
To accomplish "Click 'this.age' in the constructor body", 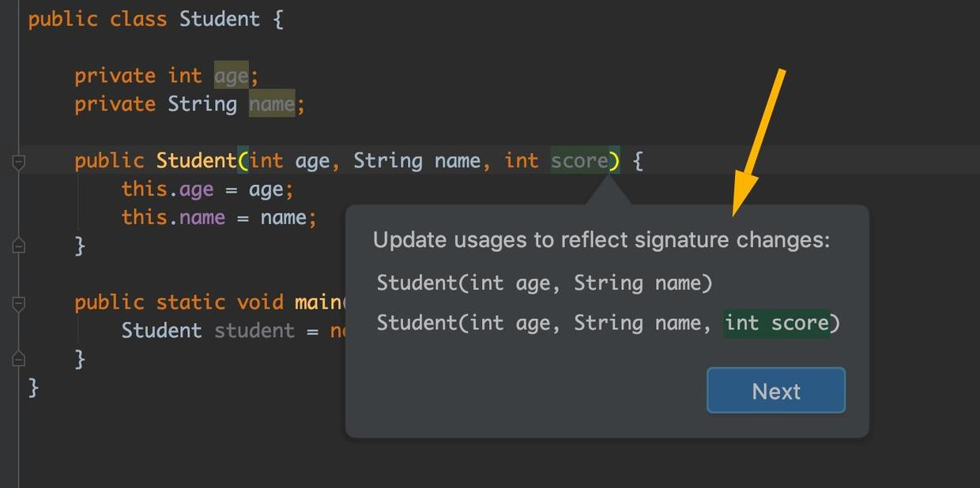I will [x=168, y=190].
